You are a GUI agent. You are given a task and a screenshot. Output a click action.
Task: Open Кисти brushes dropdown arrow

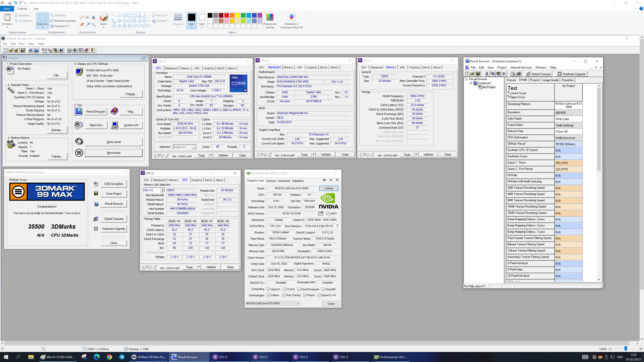[103, 27]
